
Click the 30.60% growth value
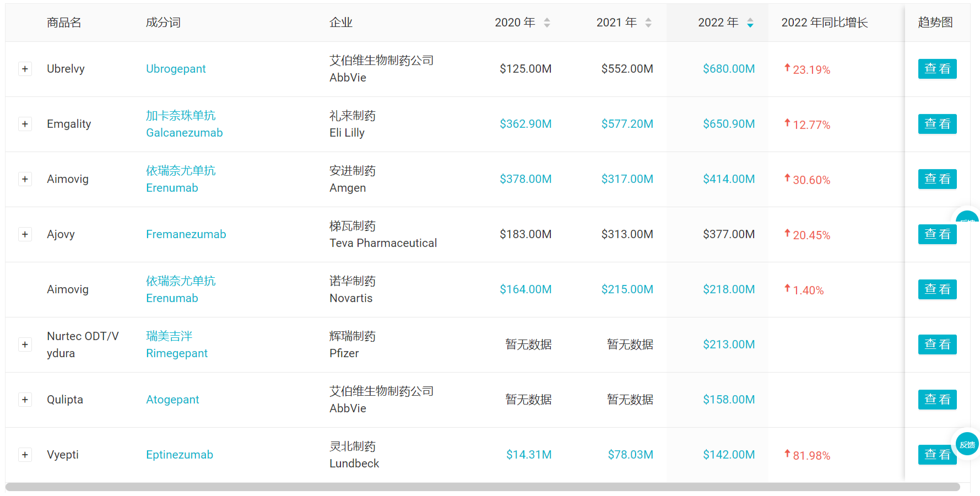pyautogui.click(x=811, y=180)
